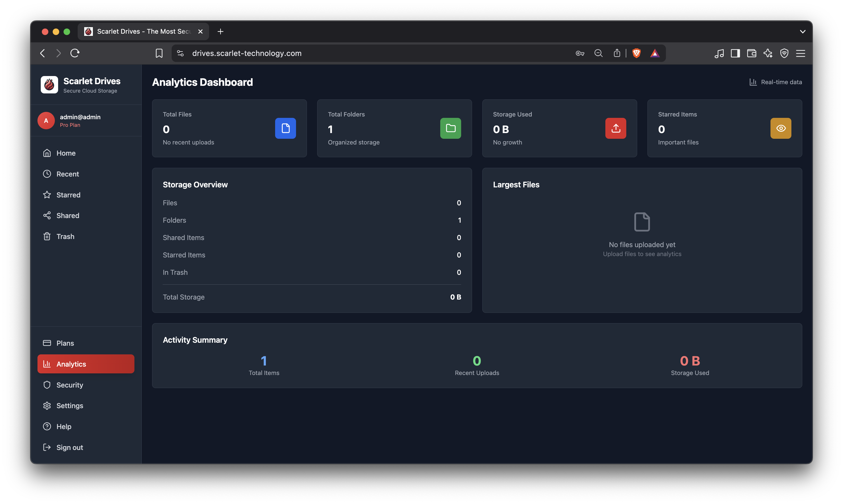Click the Recent Uploads count
Viewport: 843px width, 504px height.
[x=477, y=361]
